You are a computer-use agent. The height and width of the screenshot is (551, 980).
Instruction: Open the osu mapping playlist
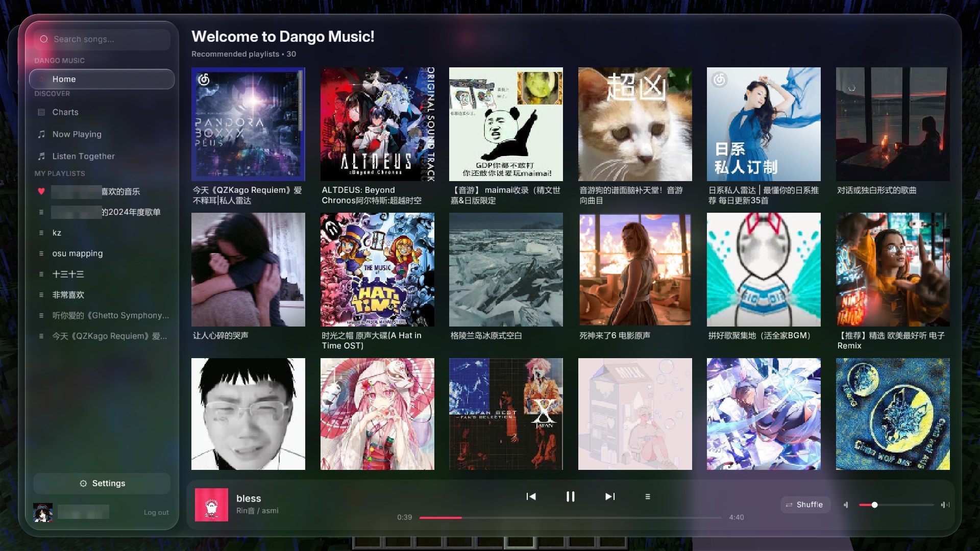click(x=102, y=254)
